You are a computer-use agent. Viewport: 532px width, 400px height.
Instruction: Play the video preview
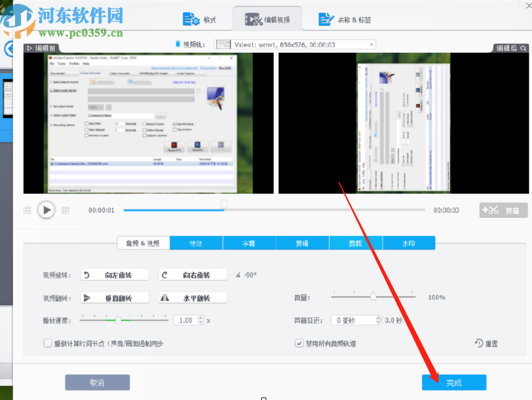[x=47, y=210]
